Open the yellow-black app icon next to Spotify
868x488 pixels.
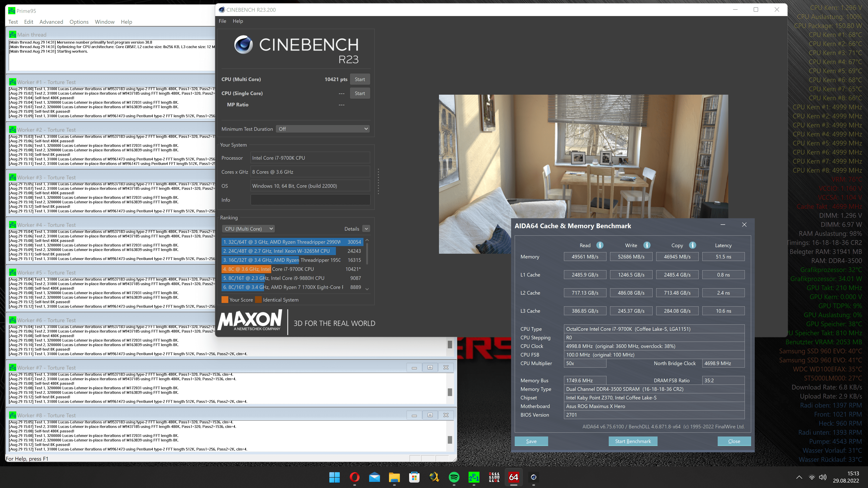coord(434,477)
